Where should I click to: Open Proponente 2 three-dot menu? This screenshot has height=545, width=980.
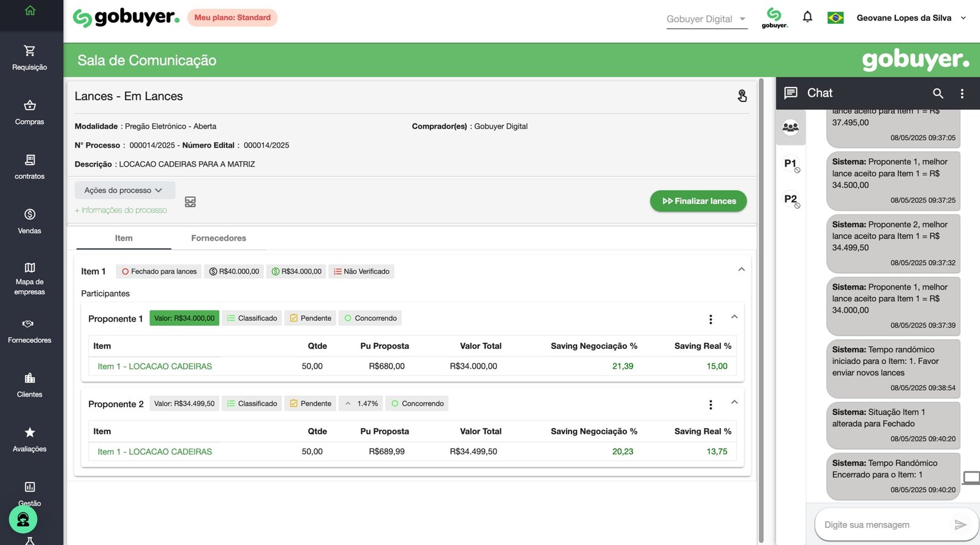pos(710,405)
